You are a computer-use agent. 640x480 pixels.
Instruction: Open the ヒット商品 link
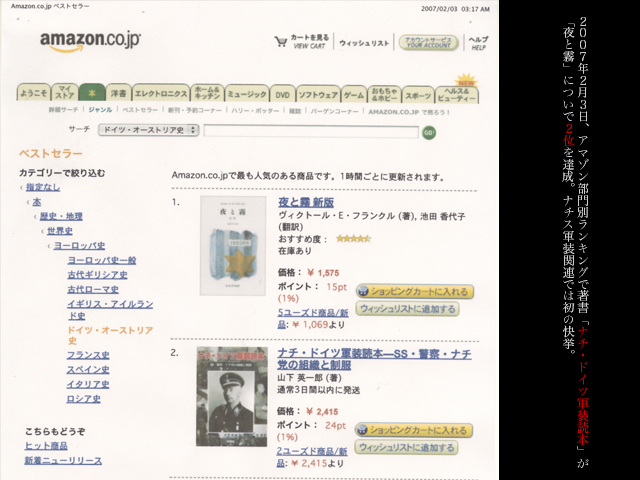[46, 446]
